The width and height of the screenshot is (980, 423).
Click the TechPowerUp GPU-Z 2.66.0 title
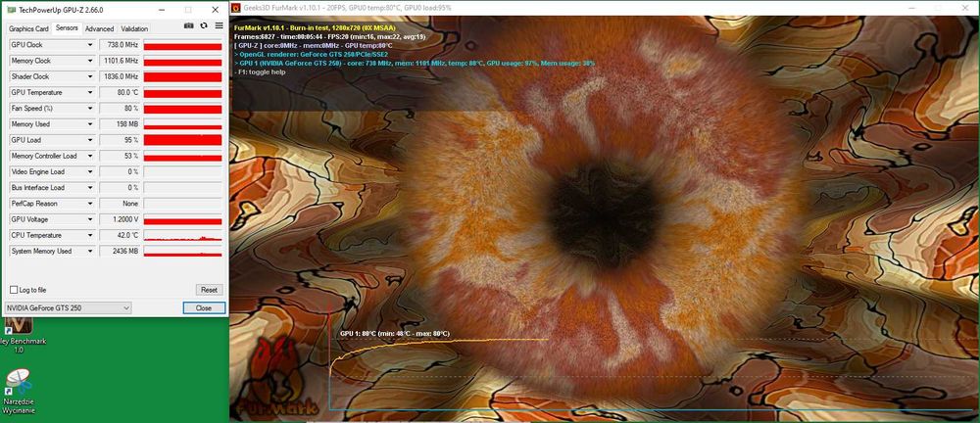(x=60, y=10)
